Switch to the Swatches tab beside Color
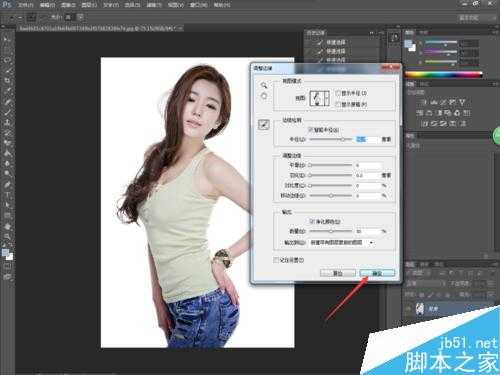This screenshot has height=375, width=500. (x=423, y=33)
